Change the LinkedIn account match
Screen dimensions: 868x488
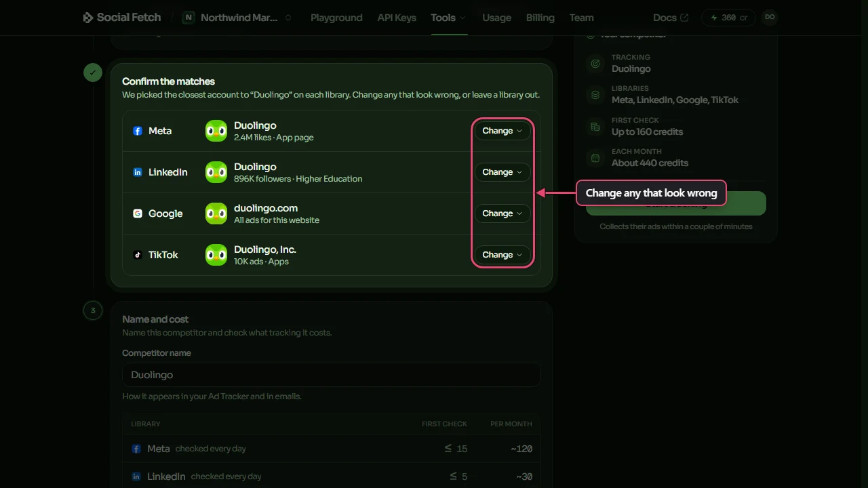pos(502,172)
